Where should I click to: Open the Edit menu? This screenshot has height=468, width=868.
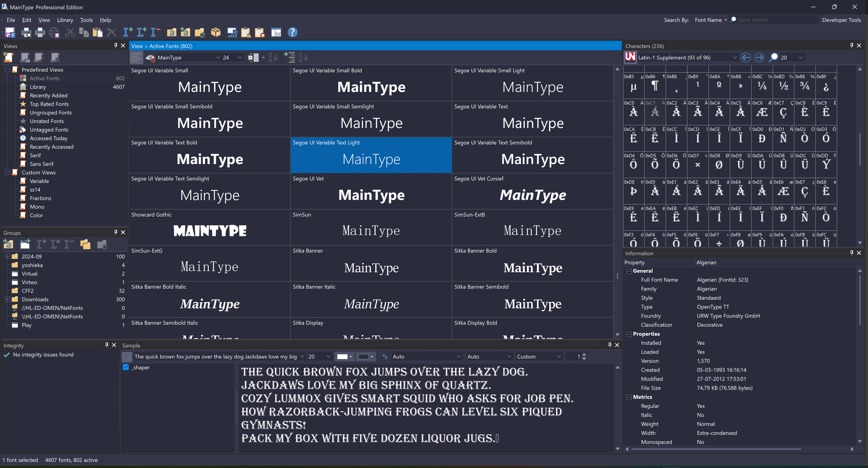27,20
